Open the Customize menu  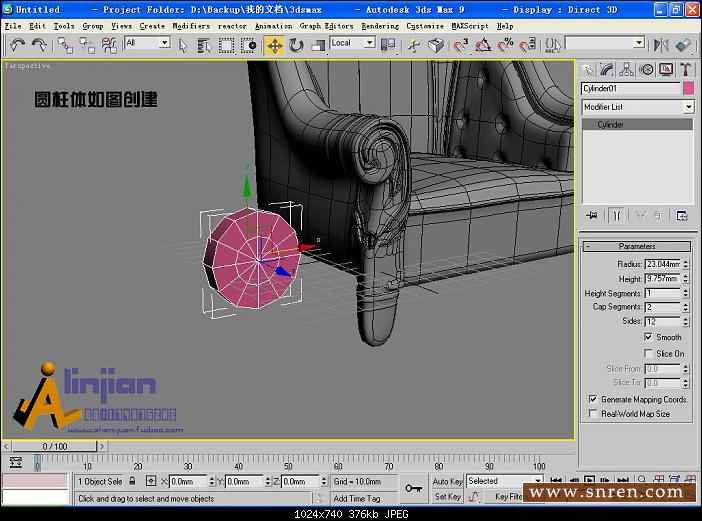tap(425, 26)
